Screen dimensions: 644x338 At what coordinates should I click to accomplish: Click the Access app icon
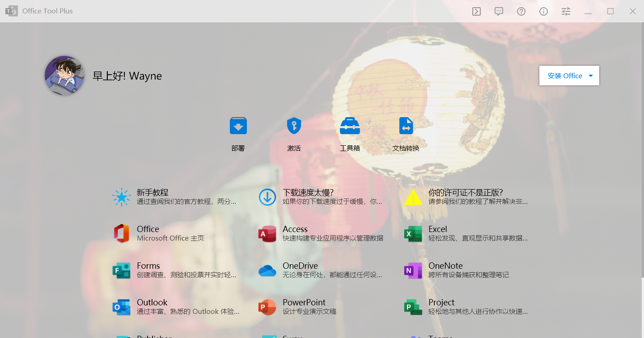coord(267,233)
